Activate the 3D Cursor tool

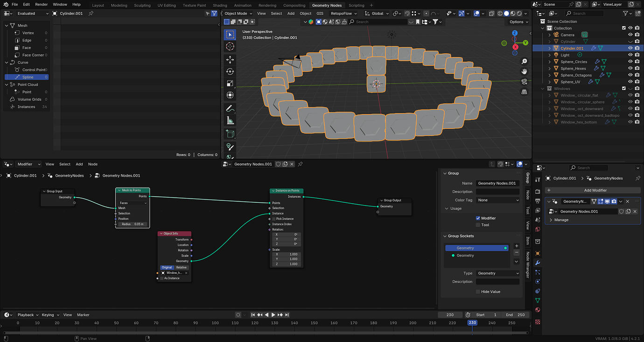coord(230,46)
